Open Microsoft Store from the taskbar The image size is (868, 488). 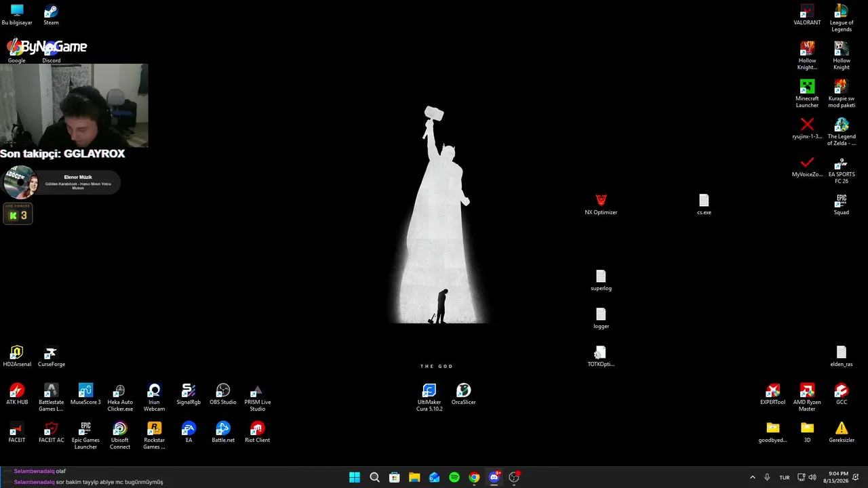point(394,477)
